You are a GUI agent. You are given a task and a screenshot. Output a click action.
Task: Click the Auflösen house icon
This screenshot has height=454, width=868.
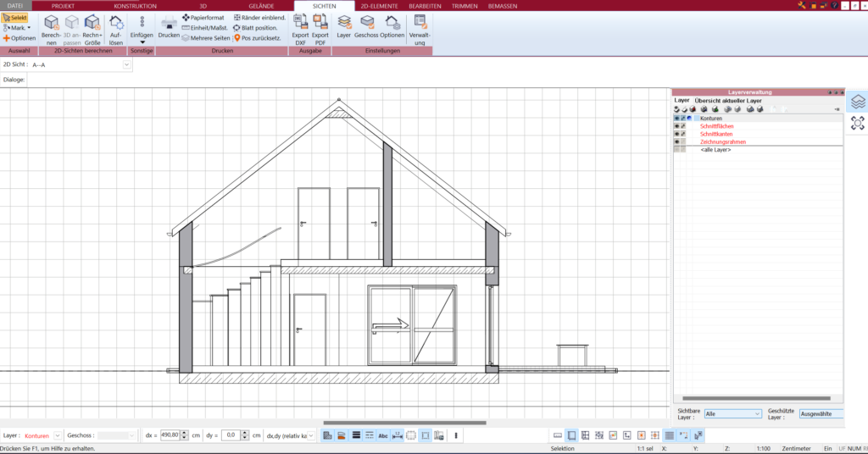[116, 24]
